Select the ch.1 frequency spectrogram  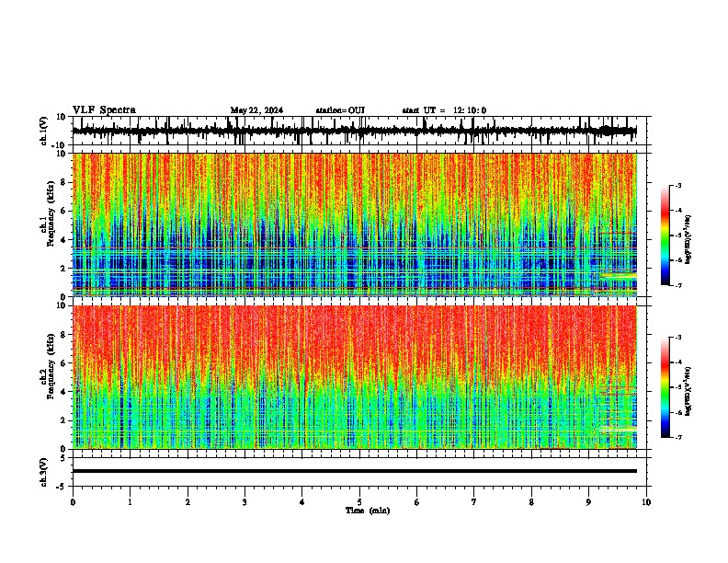[359, 224]
